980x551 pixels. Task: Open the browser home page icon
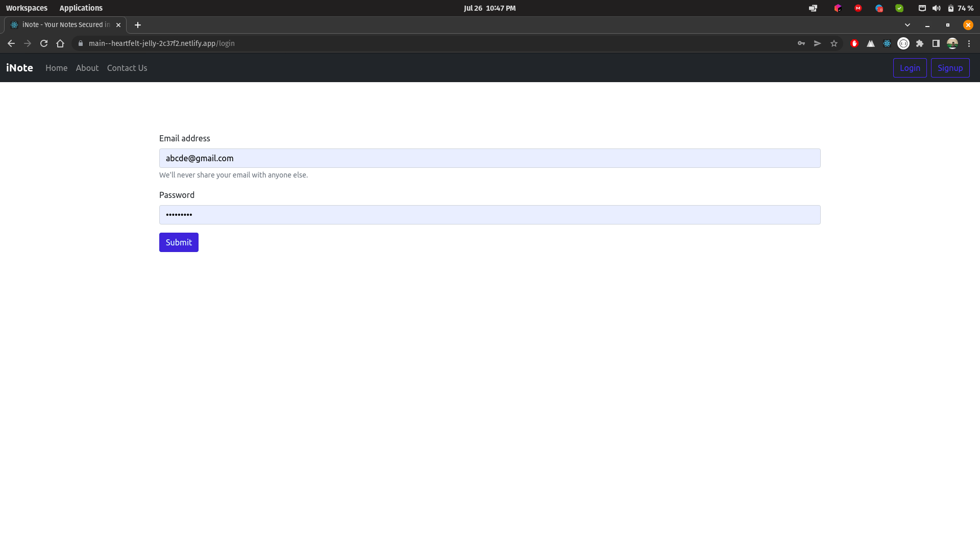(60, 43)
